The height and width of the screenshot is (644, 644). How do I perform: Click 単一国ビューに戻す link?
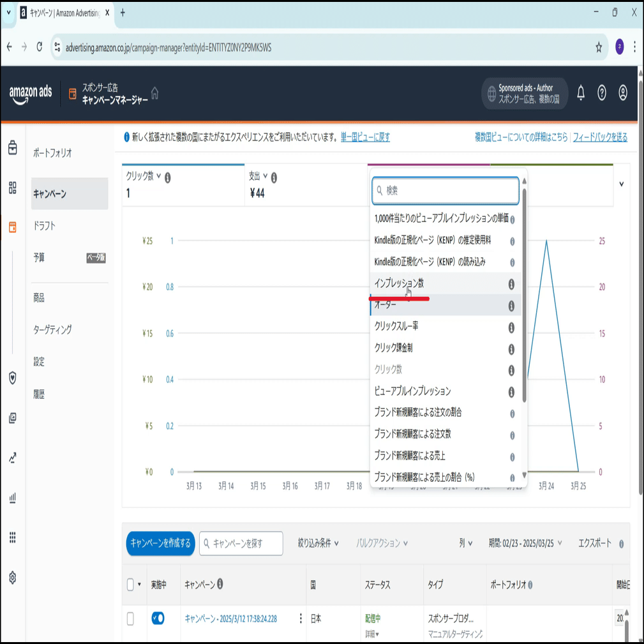(365, 137)
